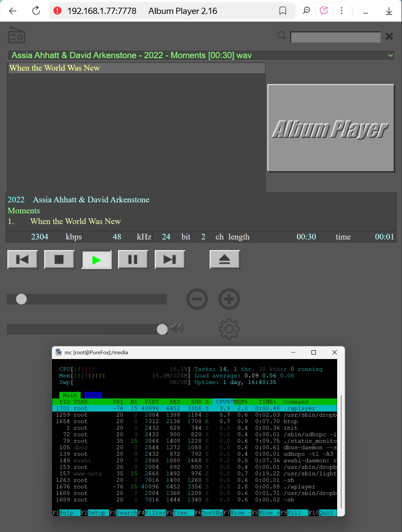402x532 pixels.
Task: Click the search input field
Action: 335,37
